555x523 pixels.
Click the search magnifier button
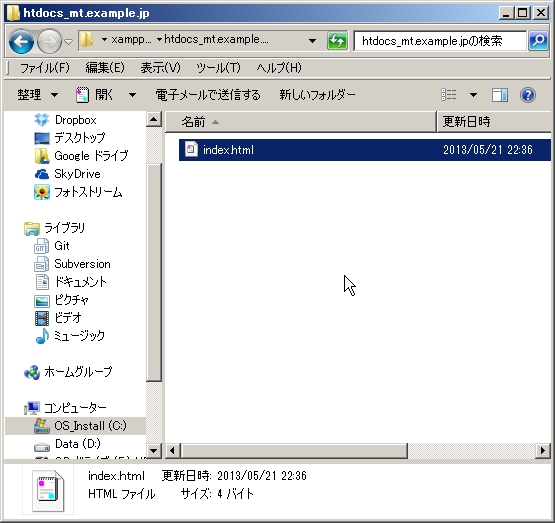point(538,41)
